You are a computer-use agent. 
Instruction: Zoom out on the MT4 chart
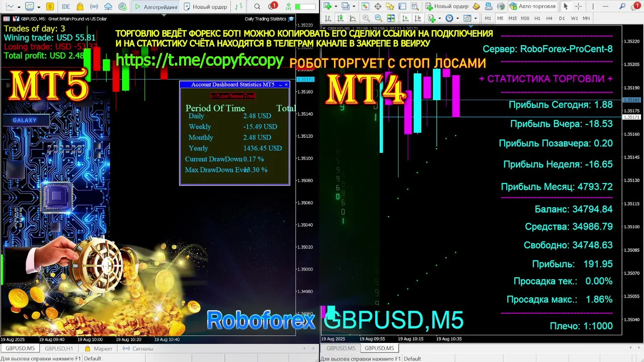point(378,18)
